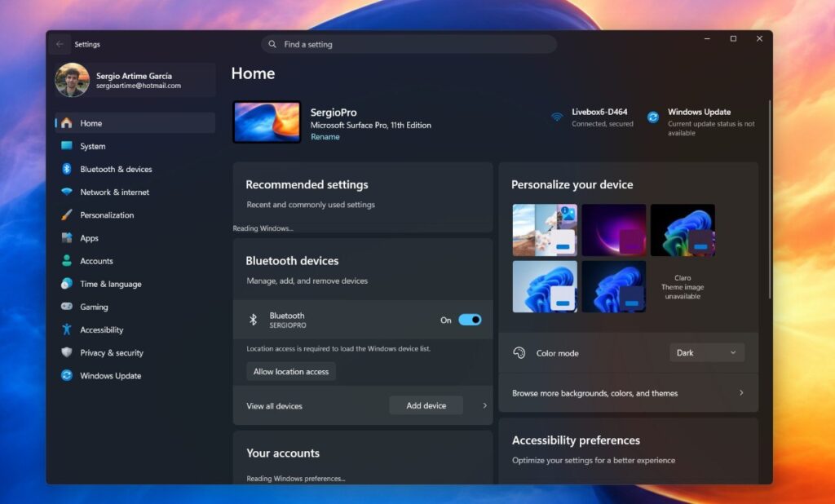Click Allow location access button
The height and width of the screenshot is (504, 835).
tap(291, 371)
